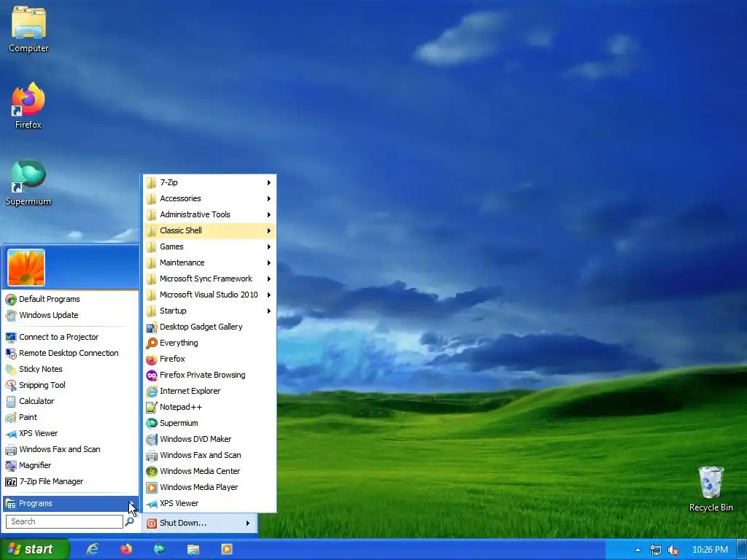Show hidden system tray icons
747x560 pixels.
[638, 550]
